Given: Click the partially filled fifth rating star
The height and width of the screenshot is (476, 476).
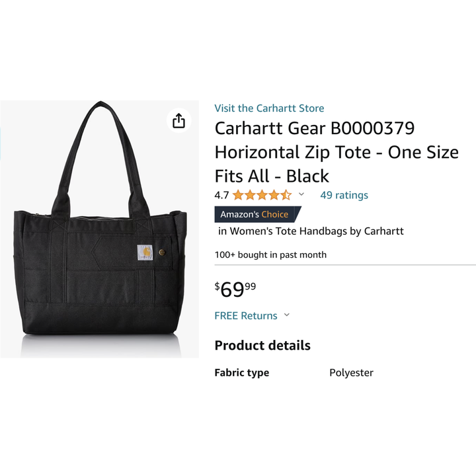Looking at the screenshot, I should pos(286,195).
